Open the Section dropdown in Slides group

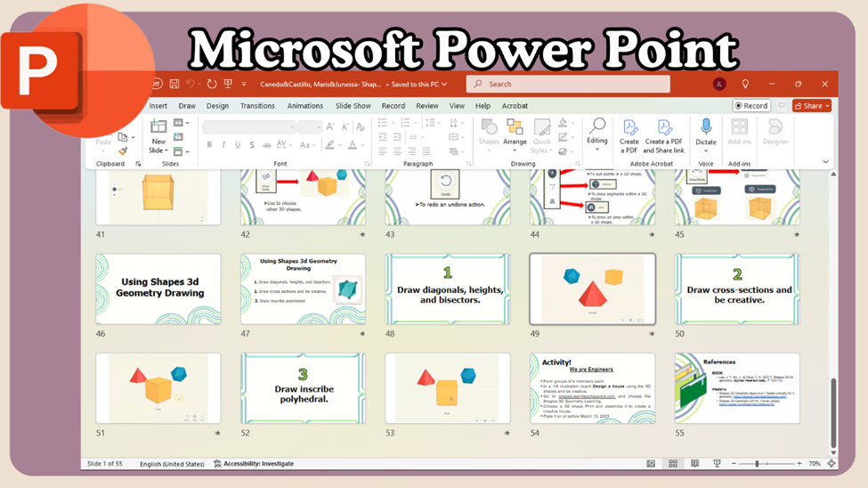coord(181,151)
